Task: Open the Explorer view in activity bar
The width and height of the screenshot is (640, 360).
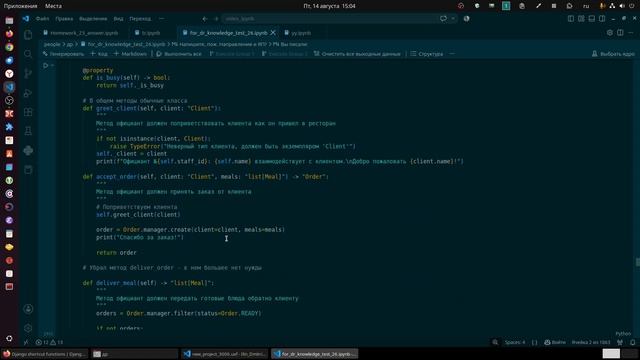Action: (x=28, y=35)
